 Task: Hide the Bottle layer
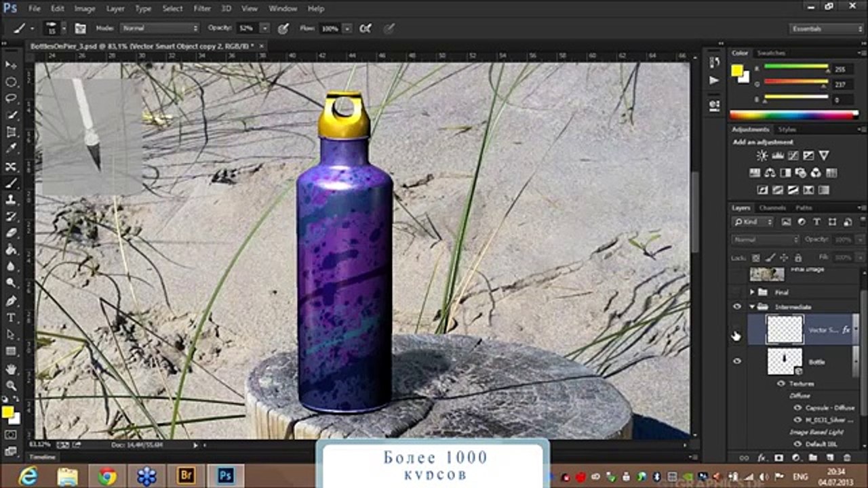[737, 361]
